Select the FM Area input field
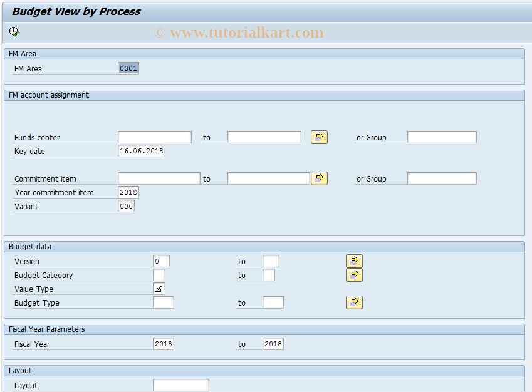 click(128, 68)
